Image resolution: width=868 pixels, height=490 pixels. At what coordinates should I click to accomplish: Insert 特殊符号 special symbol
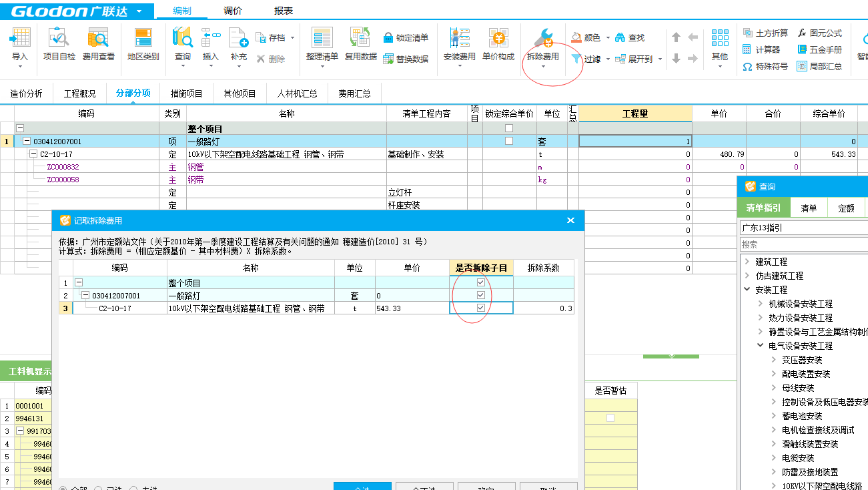765,66
